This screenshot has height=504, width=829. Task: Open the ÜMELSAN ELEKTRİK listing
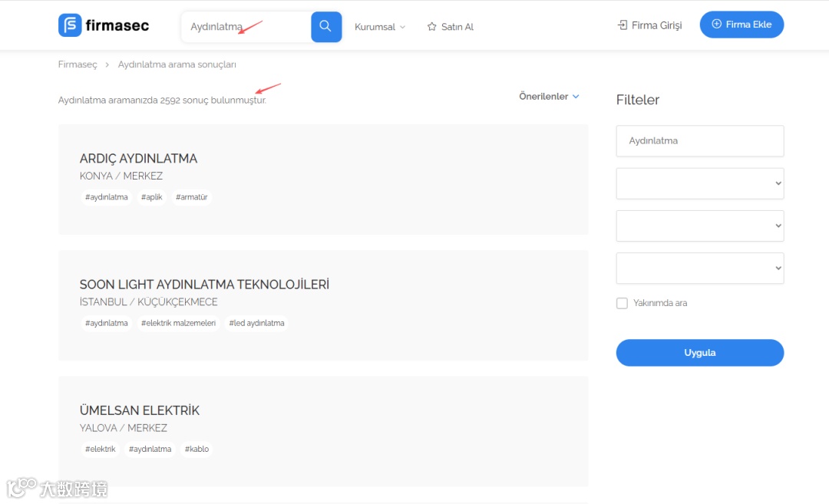(140, 410)
